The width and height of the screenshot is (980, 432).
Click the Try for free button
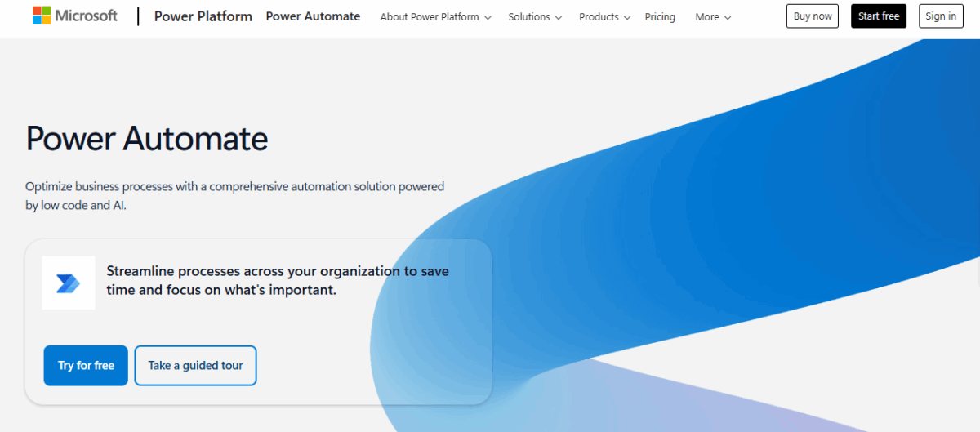point(86,365)
